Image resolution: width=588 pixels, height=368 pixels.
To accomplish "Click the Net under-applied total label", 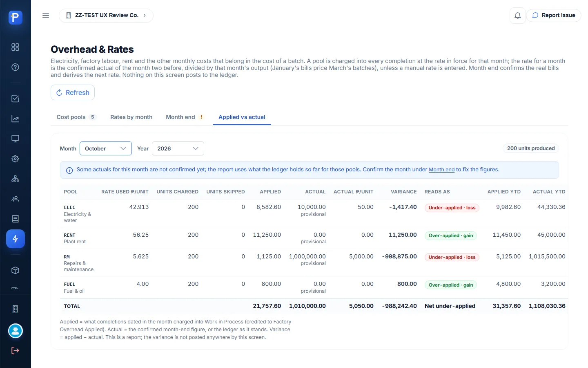I will tap(450, 306).
